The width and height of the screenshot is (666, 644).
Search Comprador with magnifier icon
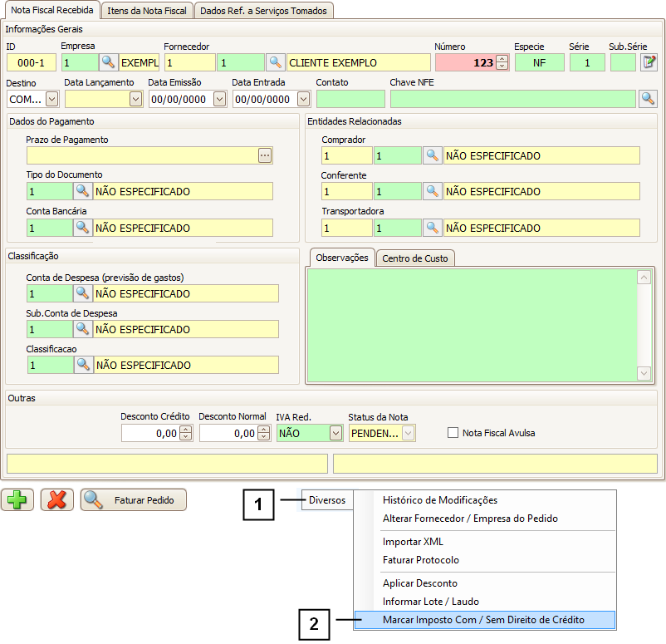pos(432,155)
